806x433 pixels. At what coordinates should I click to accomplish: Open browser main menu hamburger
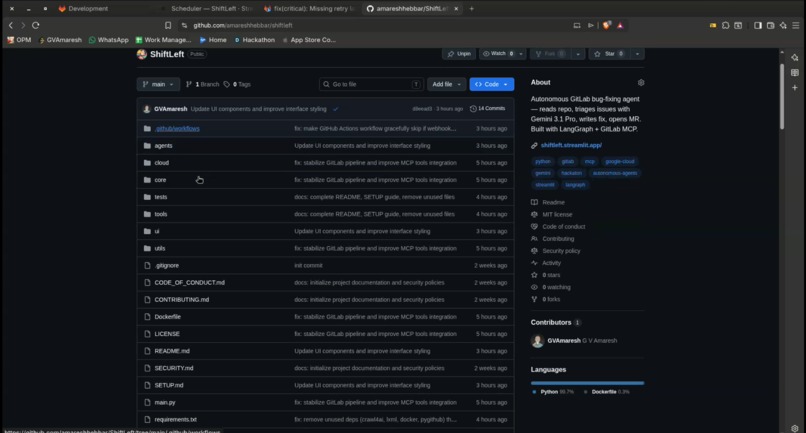[x=796, y=25]
